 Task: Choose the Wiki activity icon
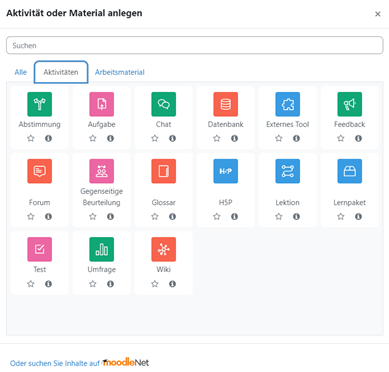click(x=163, y=249)
